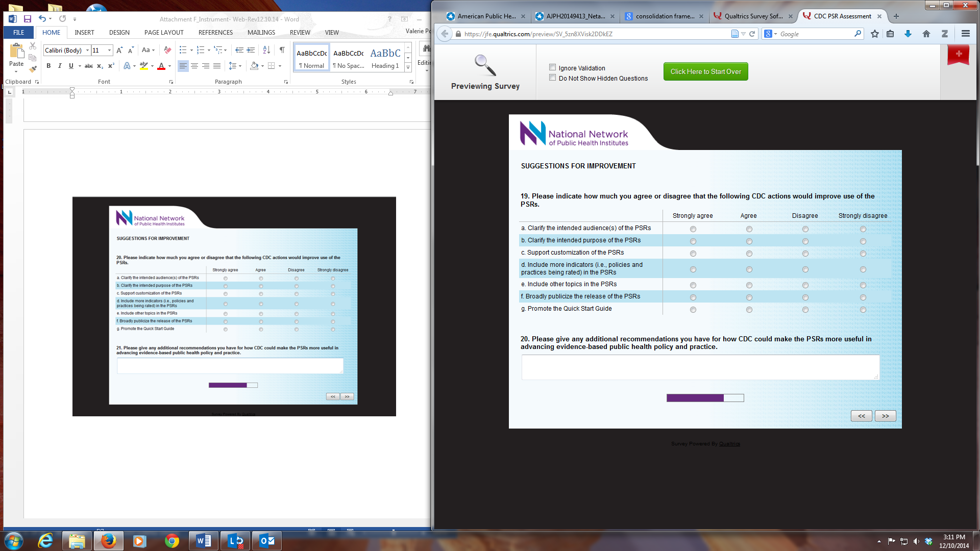Click Firefox bookmark star icon
This screenshot has width=980, height=551.
click(x=875, y=34)
